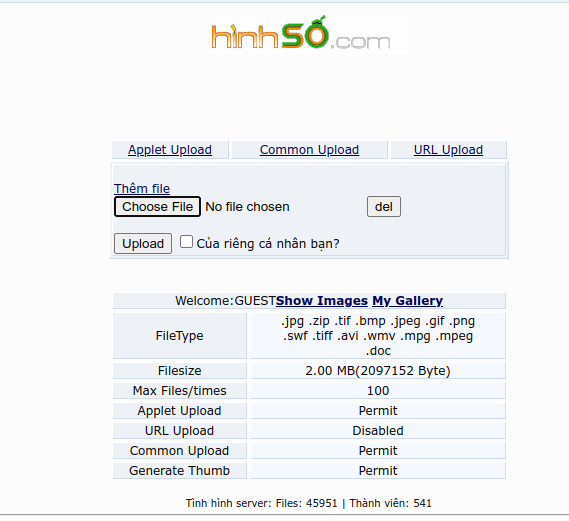The height and width of the screenshot is (521, 569).
Task: Select the Của riêng cá nhân bạn? label text
Action: [268, 243]
